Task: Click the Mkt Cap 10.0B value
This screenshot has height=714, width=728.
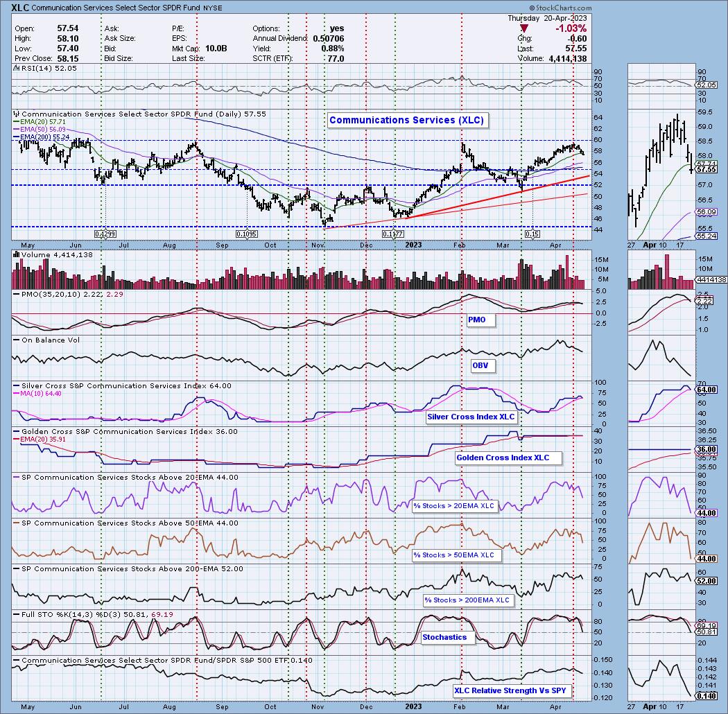Action: [216, 49]
